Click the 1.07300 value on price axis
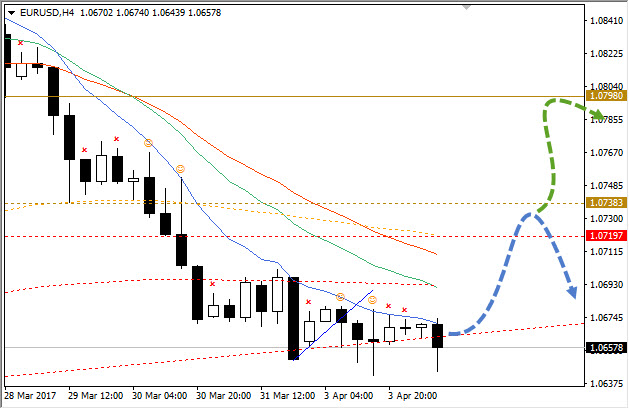Image resolution: width=629 pixels, height=409 pixels. (x=607, y=219)
